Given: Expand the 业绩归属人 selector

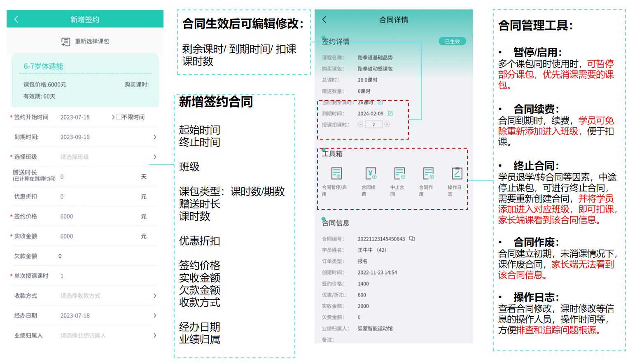Looking at the screenshot, I should pyautogui.click(x=107, y=336).
